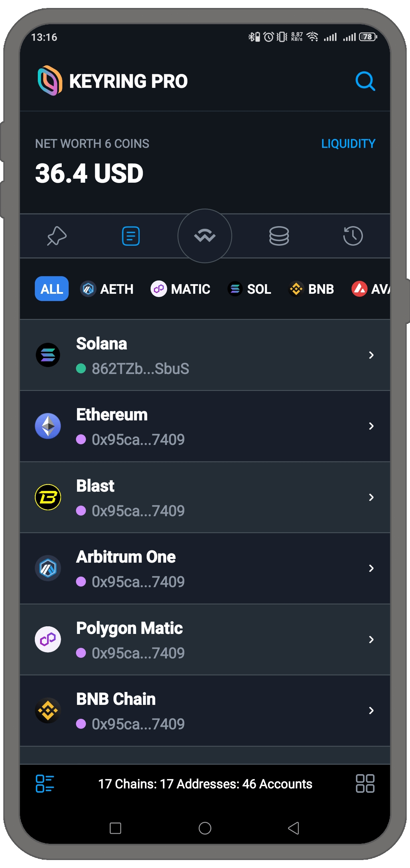The image size is (410, 868).
Task: Switch to grid view layout
Action: 365,783
